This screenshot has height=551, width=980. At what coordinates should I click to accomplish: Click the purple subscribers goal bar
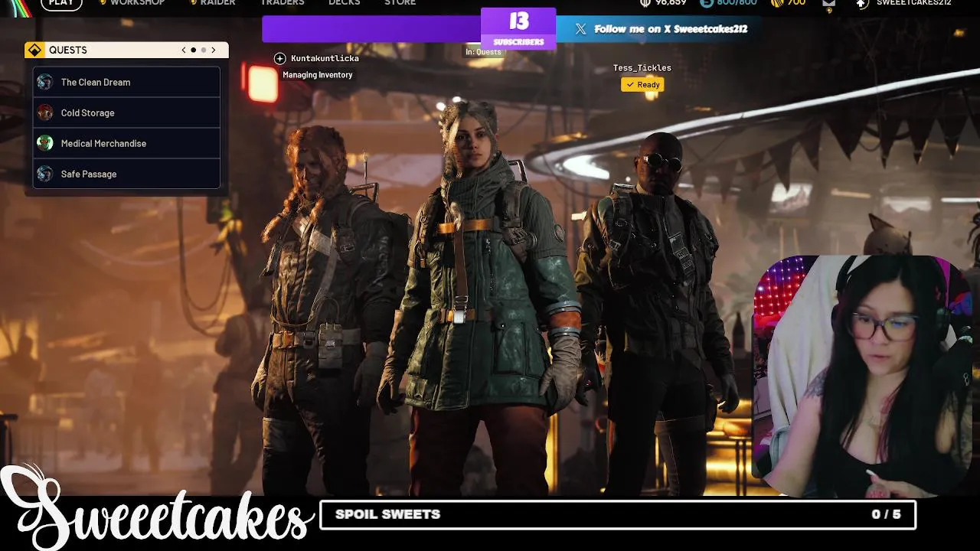click(x=371, y=29)
